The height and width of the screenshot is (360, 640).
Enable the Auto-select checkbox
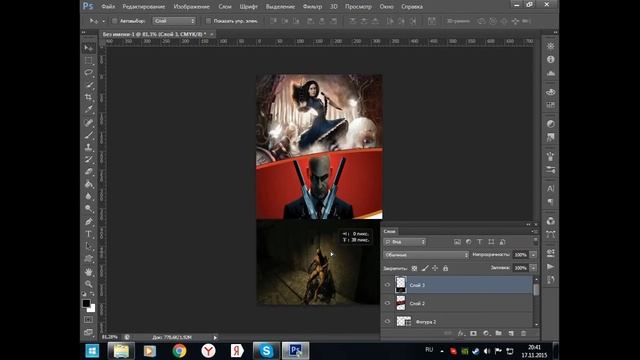pos(115,21)
